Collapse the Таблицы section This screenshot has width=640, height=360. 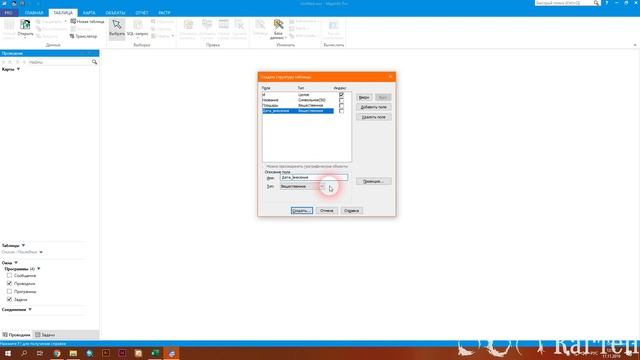coord(23,245)
